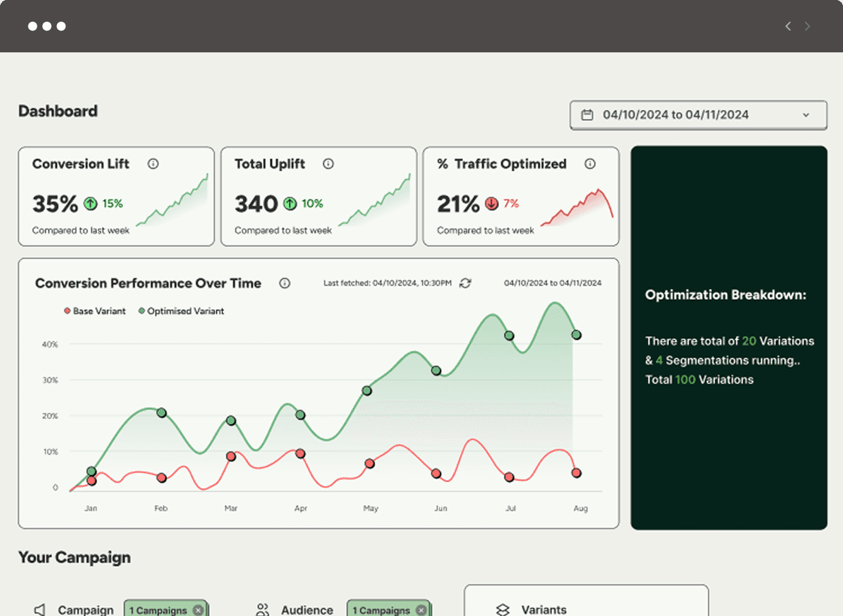
Task: Click green up arrow beside 15%
Action: click(x=90, y=203)
